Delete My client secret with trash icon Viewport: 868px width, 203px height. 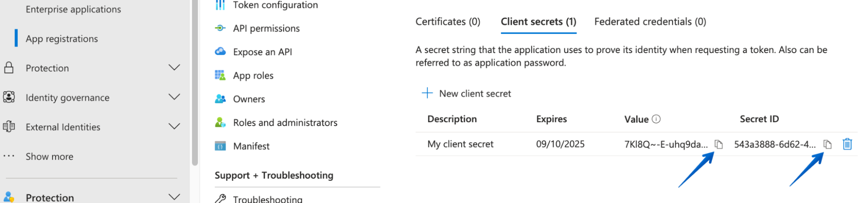click(847, 144)
